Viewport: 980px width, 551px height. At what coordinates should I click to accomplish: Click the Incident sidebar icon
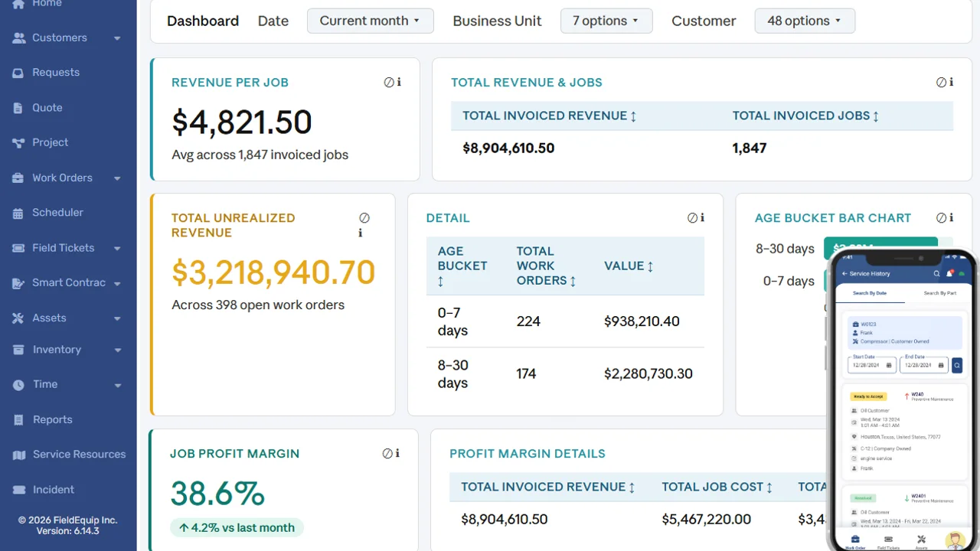pos(18,490)
